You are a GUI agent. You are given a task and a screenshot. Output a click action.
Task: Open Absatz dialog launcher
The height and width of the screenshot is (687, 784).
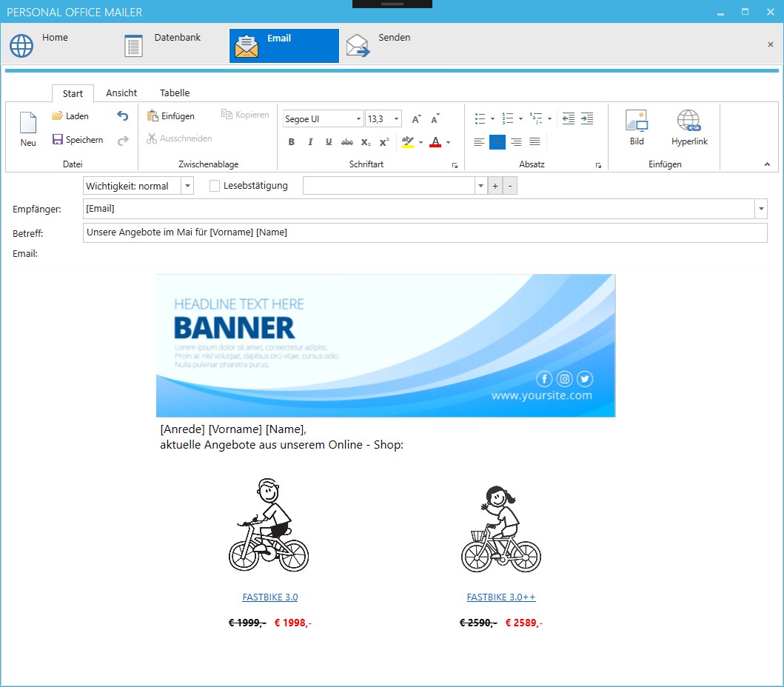pyautogui.click(x=598, y=166)
